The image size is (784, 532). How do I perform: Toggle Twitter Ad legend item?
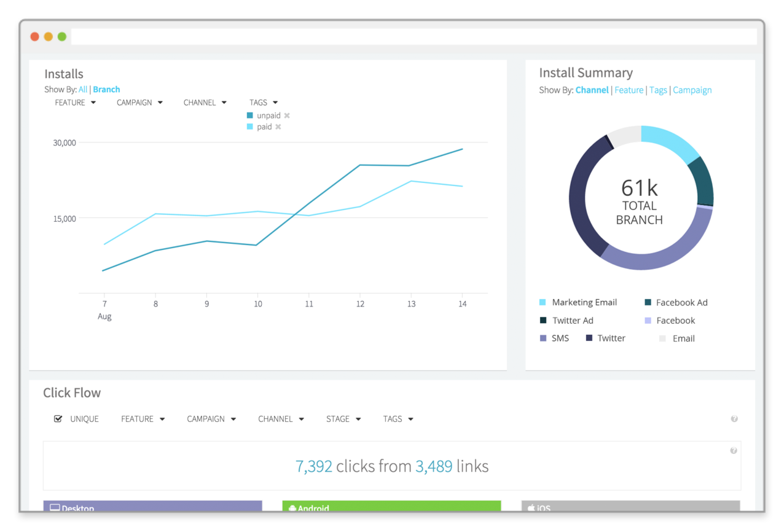point(572,320)
